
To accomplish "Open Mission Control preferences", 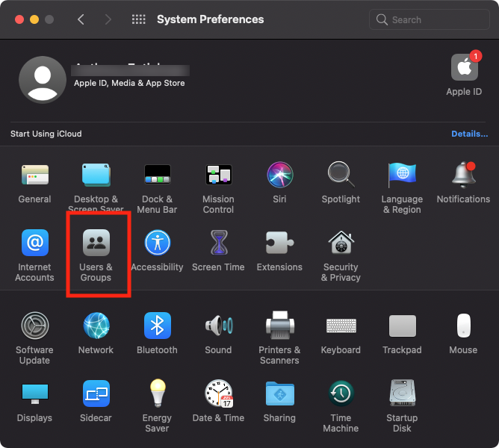I will [219, 175].
